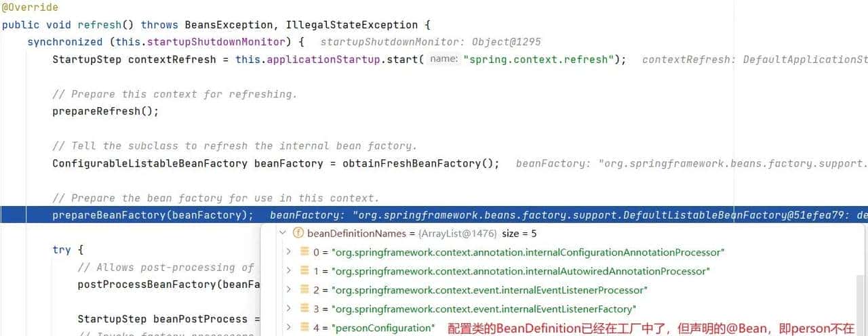Click the red Chinese BeanDefinition annotation note
Viewport: 868px width, 336px height.
pyautogui.click(x=651, y=329)
